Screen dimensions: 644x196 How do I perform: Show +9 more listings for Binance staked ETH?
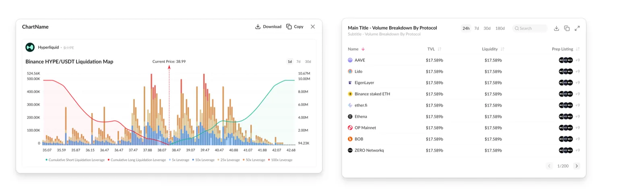pyautogui.click(x=578, y=94)
